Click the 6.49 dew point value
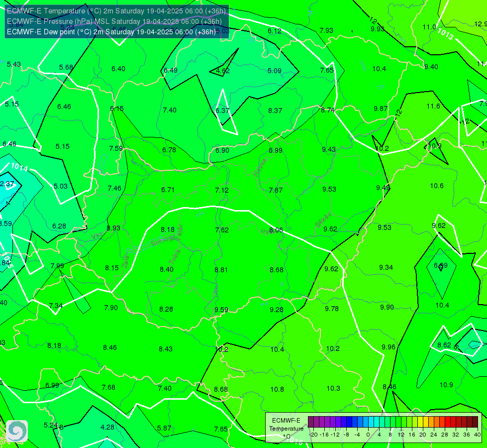The image size is (487, 448). (171, 70)
